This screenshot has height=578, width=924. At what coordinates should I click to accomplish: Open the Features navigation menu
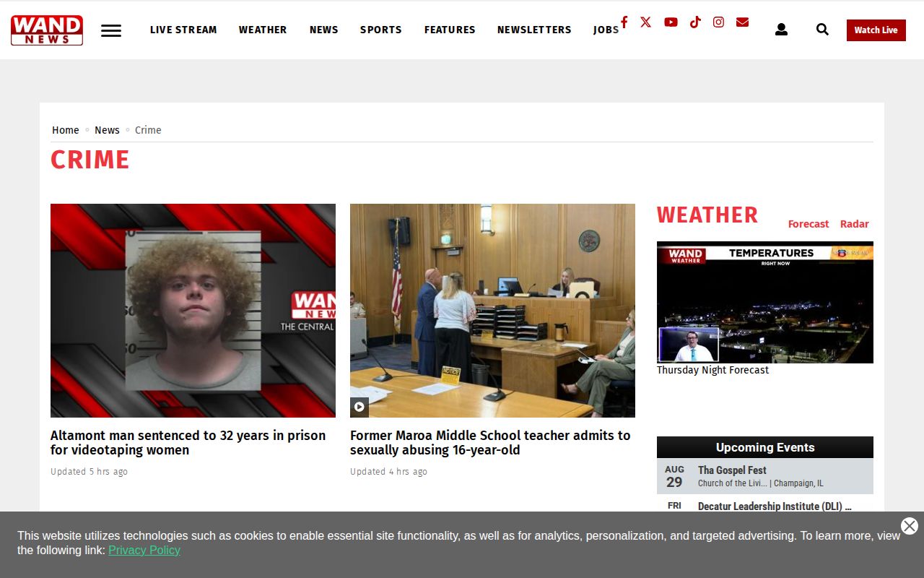pos(450,30)
